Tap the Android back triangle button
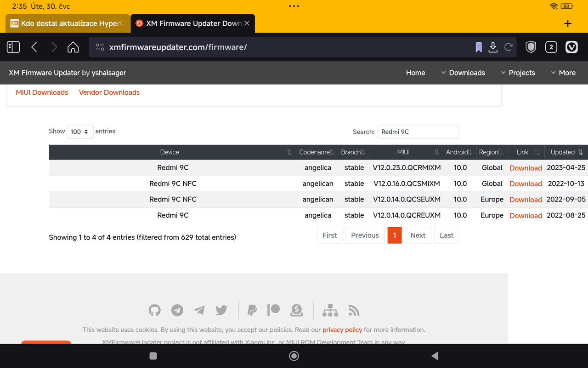This screenshot has width=588, height=368. click(x=435, y=356)
